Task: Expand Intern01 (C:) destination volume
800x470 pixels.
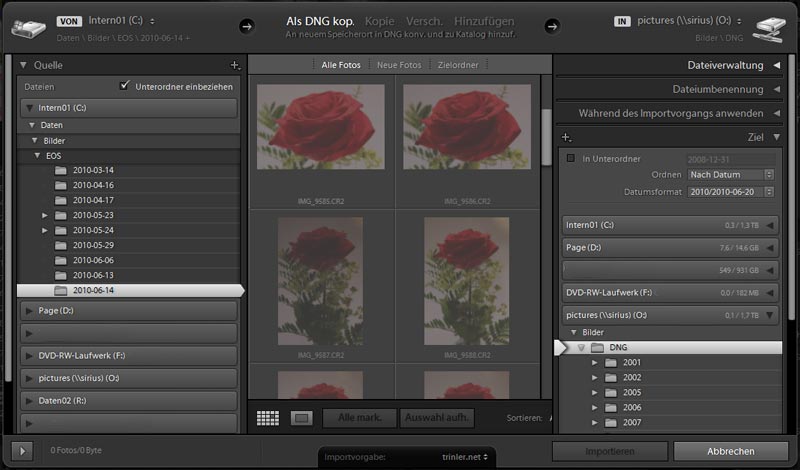Action: (770, 226)
